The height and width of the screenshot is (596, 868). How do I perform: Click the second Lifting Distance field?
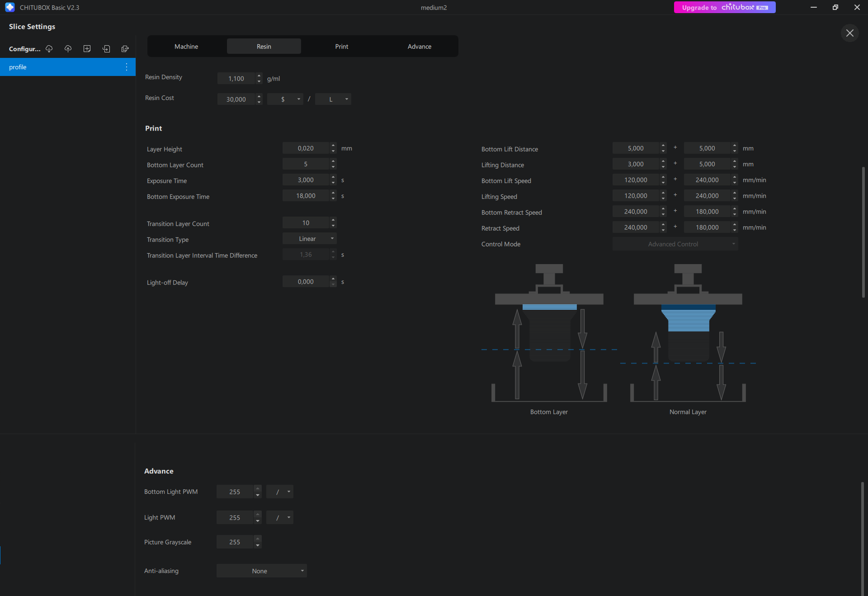tap(708, 164)
